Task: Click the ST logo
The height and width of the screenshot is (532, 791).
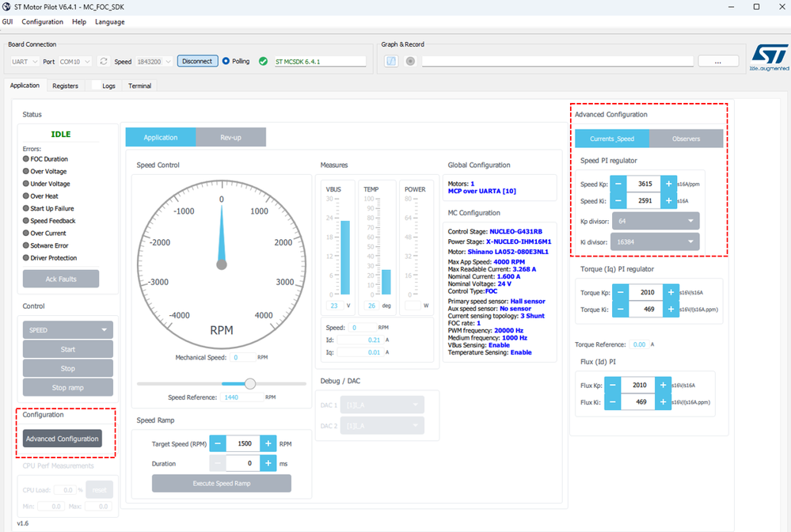Action: tap(769, 57)
